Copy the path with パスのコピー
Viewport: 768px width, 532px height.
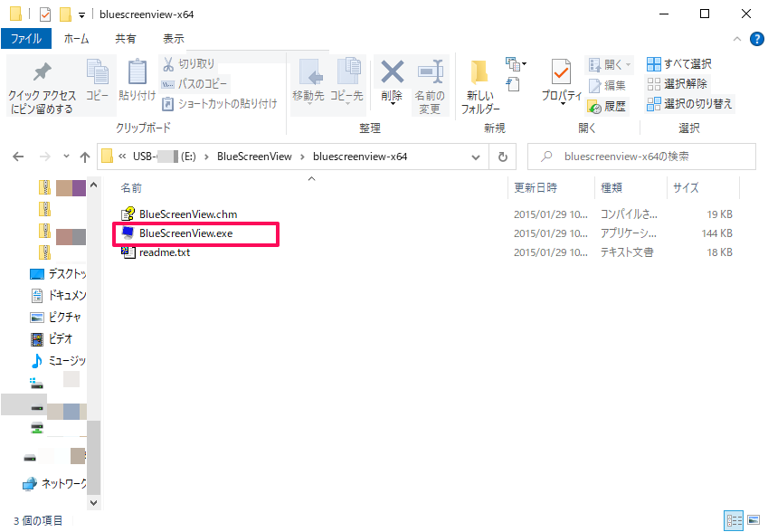click(x=194, y=84)
